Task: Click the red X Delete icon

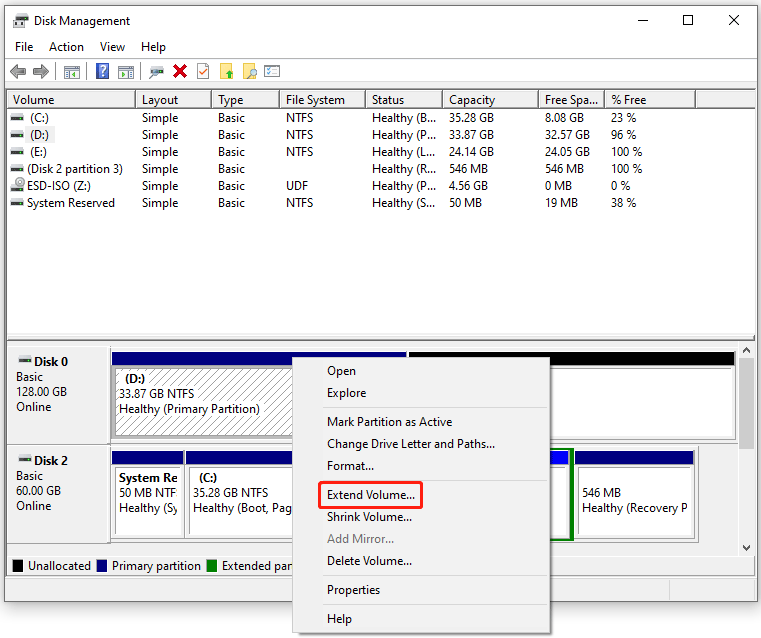Action: tap(180, 71)
